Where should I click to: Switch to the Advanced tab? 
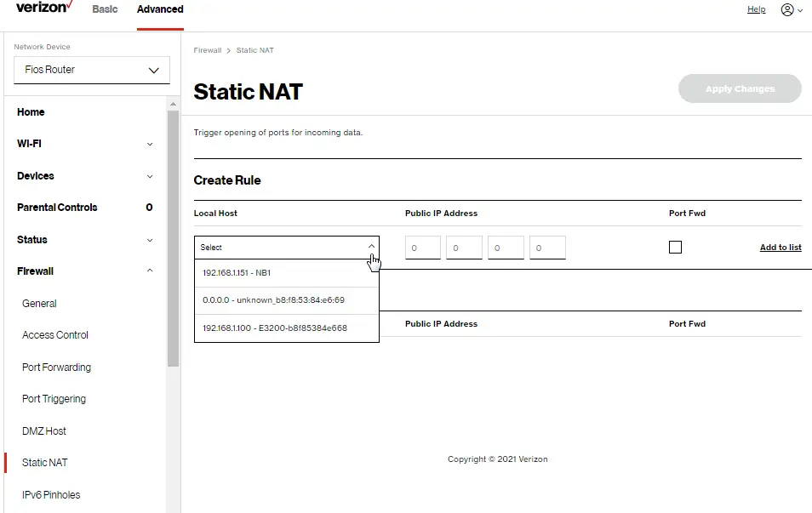[x=159, y=9]
